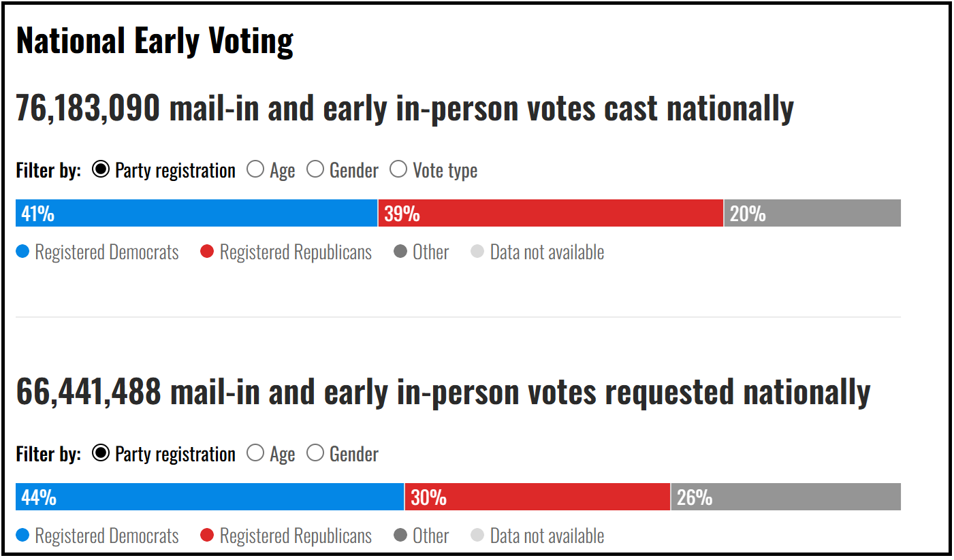Click red Registered Republicans legend dot, votes requested
The image size is (954, 560).
point(207,536)
